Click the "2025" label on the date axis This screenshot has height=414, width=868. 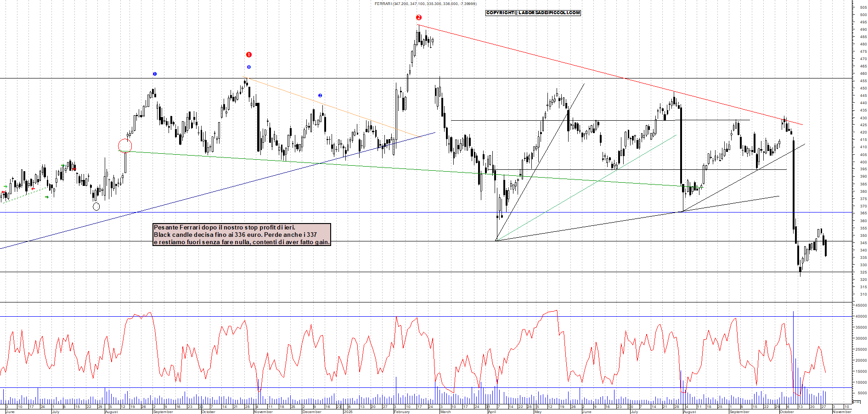pos(348,412)
